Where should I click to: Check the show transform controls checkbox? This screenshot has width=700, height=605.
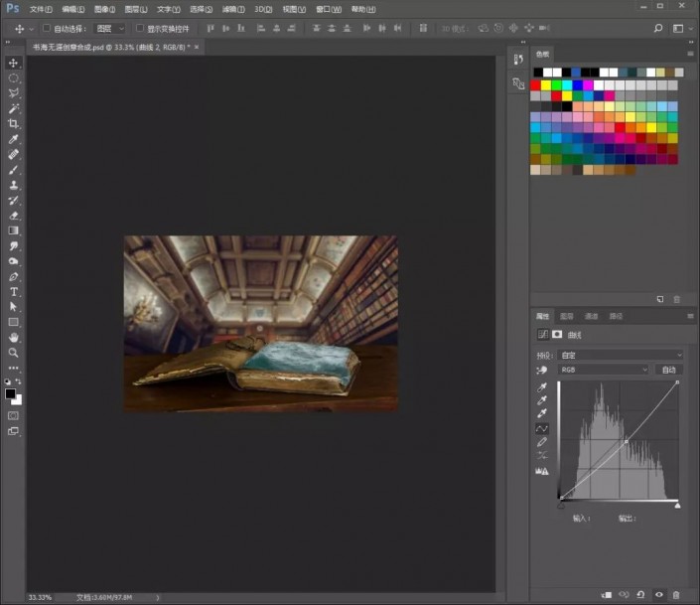coord(140,28)
